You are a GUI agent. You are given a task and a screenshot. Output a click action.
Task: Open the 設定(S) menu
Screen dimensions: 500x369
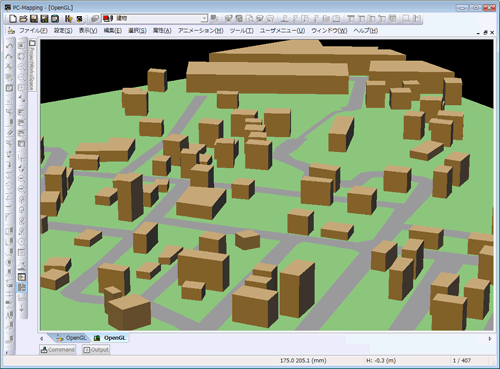pyautogui.click(x=63, y=31)
